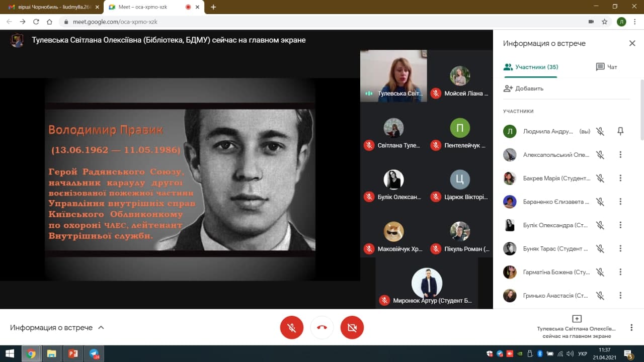Toggle the microphone mute button
644x362 pixels.
pos(292,327)
